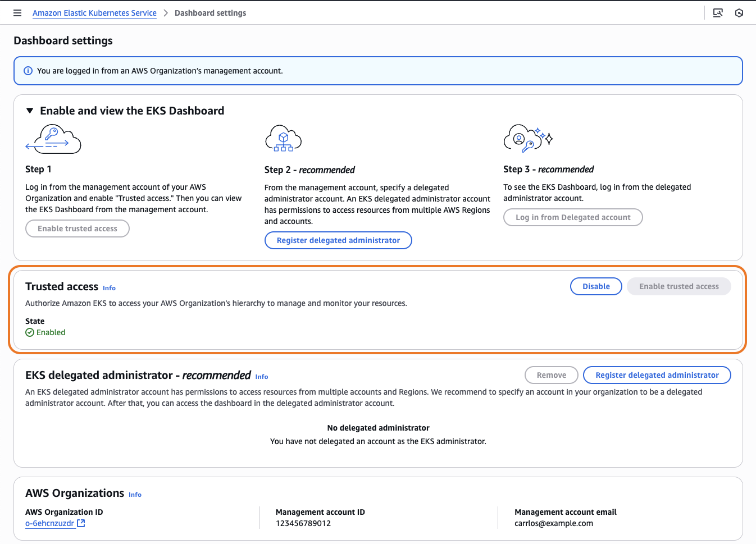756x544 pixels.
Task: Click the grayed Enable trusted access button in Step 1
Action: [x=77, y=228]
